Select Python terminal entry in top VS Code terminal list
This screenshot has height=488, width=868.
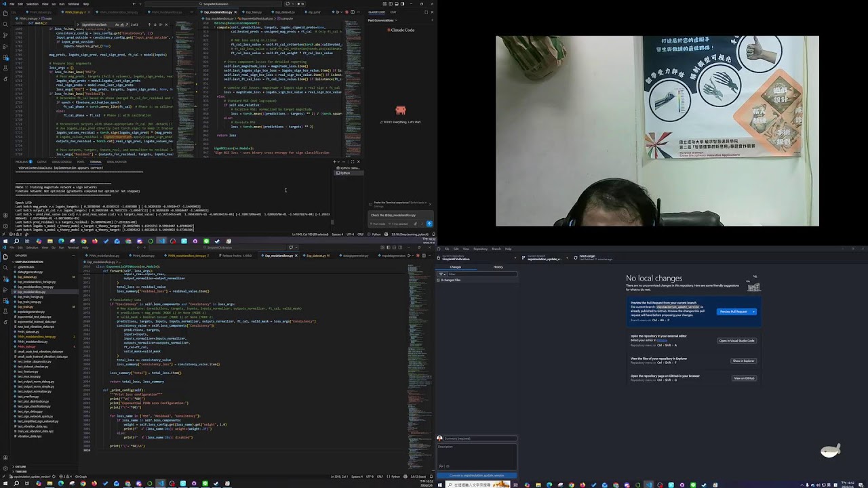coord(349,173)
